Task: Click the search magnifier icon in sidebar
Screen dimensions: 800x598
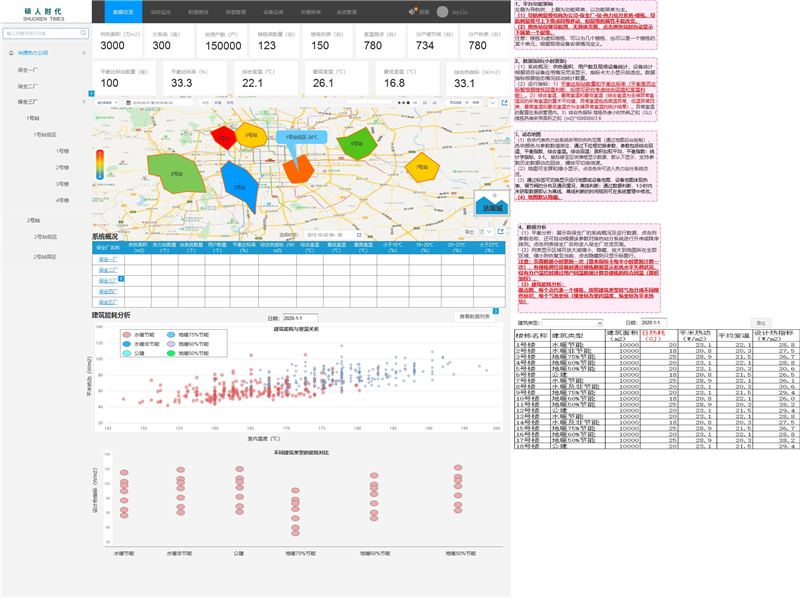Action: coord(83,33)
